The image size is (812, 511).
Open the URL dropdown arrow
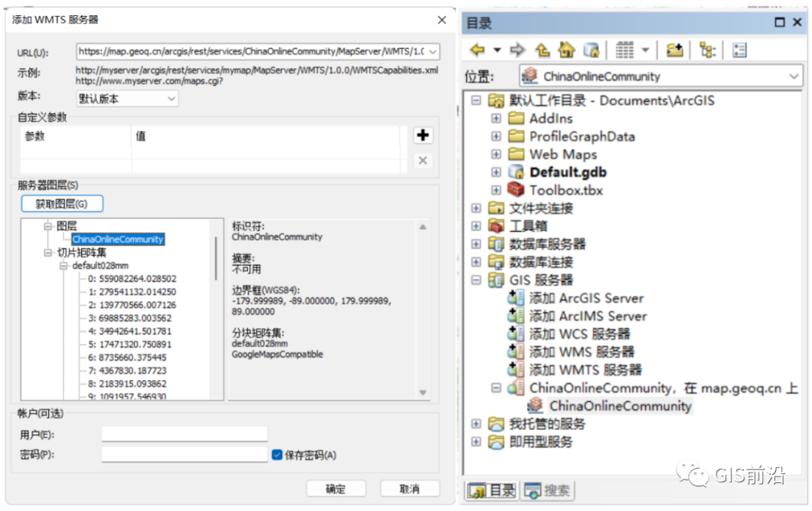tap(433, 51)
